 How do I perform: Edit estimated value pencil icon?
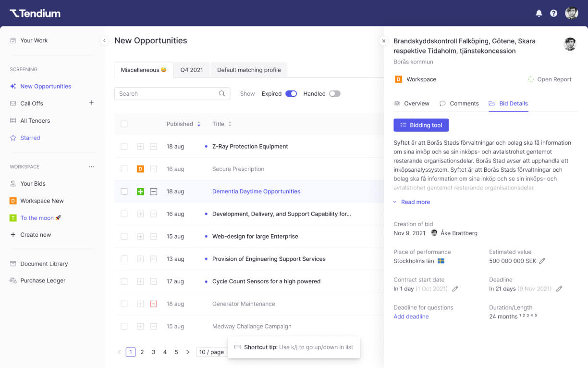(542, 261)
